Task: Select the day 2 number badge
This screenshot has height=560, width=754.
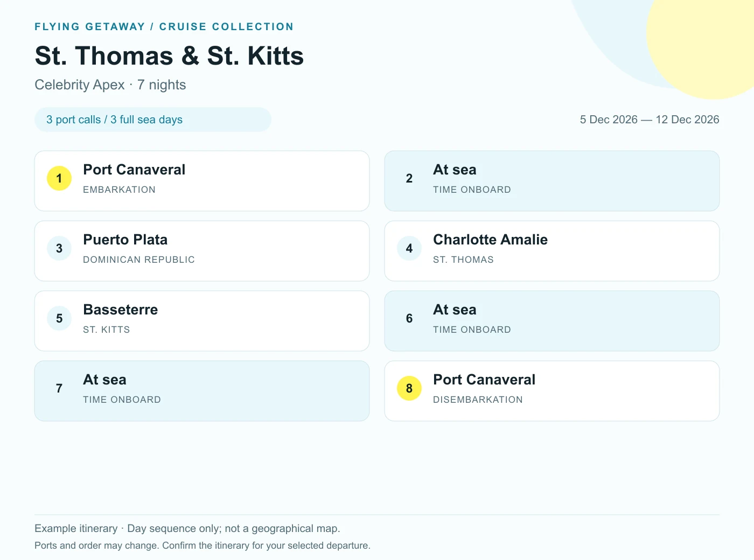Action: point(409,178)
